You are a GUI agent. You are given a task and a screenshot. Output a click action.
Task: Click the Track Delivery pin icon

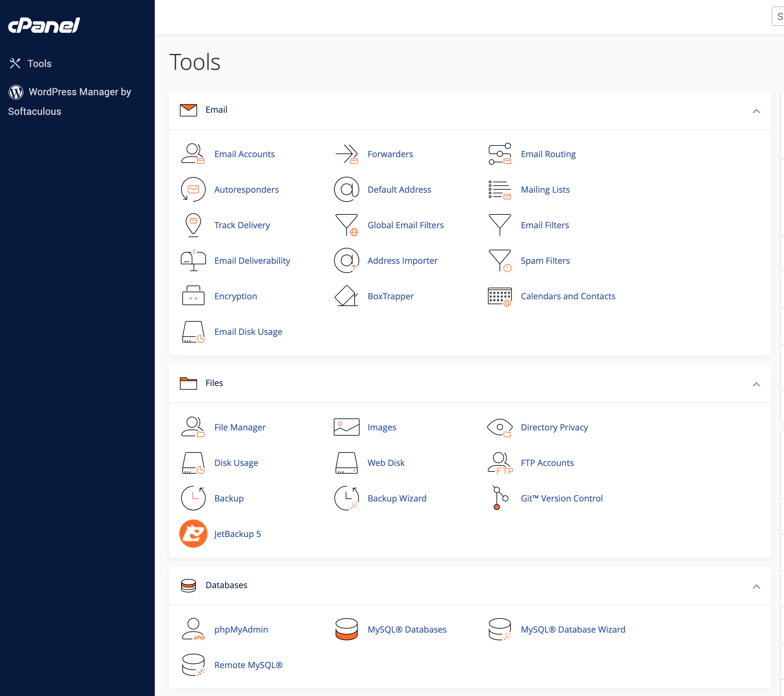point(193,225)
